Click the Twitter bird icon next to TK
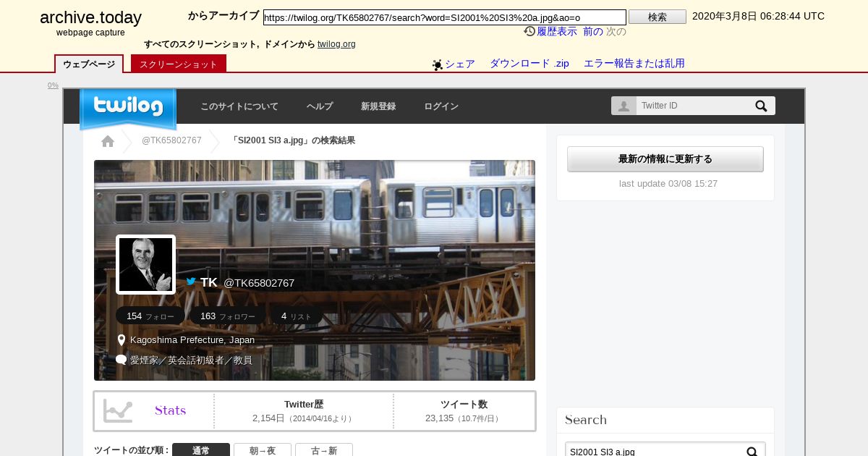Image resolution: width=868 pixels, height=456 pixels. (191, 282)
